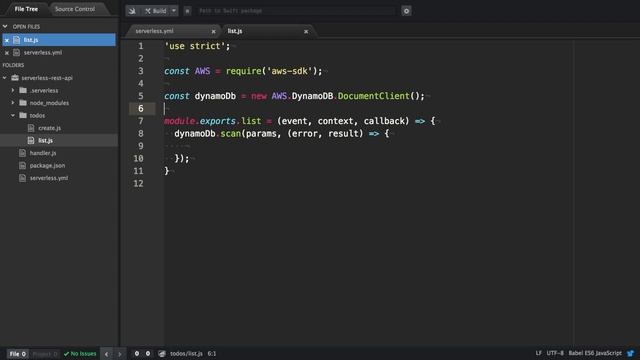Open package.json in the file tree
Image resolution: width=640 pixels, height=360 pixels.
(x=47, y=166)
